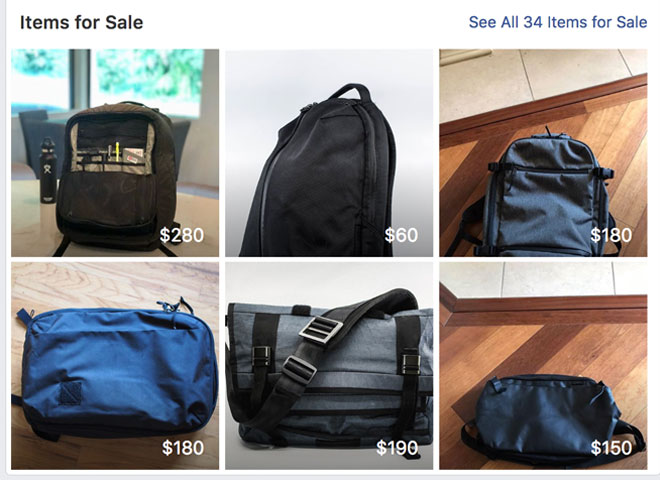View the gray backpack on the wooden floor
Screen dimensions: 660x480
(x=543, y=153)
